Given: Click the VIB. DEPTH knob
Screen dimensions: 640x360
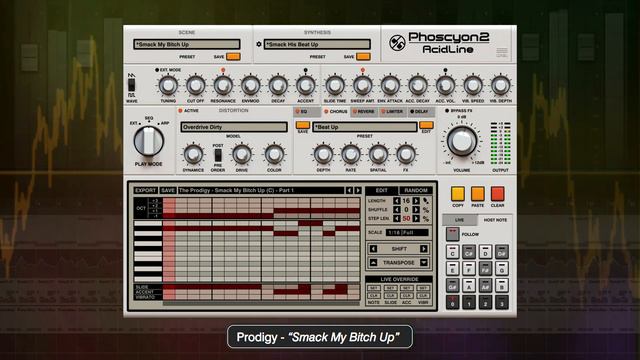Looking at the screenshot, I should click(x=500, y=86).
